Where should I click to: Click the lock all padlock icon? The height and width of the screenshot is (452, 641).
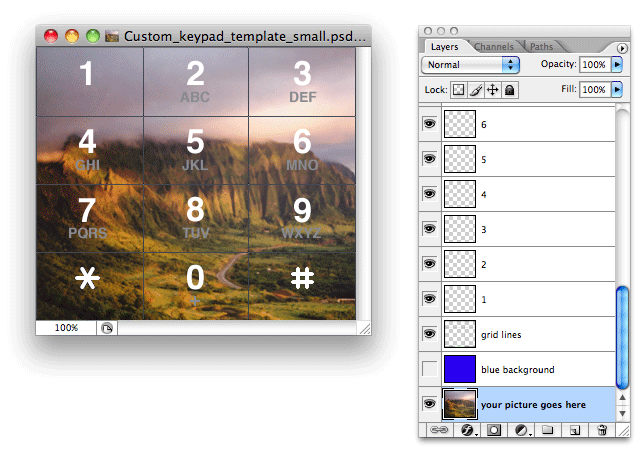510,90
